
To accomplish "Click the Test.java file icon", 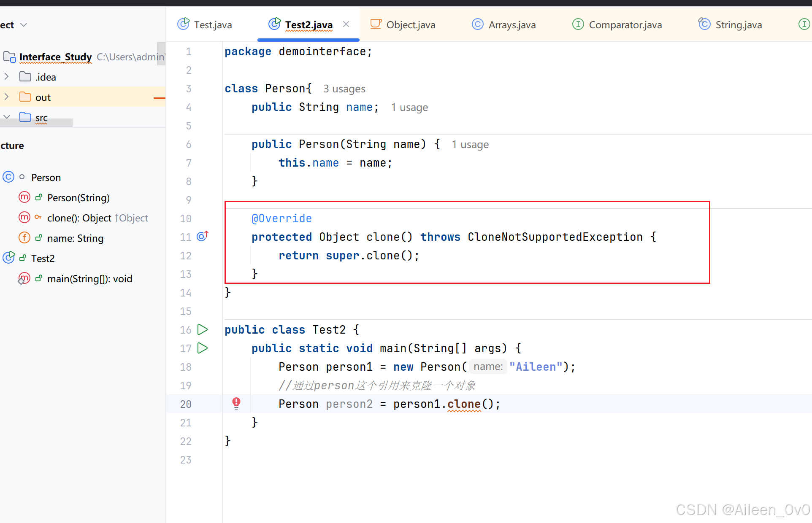I will tap(183, 24).
